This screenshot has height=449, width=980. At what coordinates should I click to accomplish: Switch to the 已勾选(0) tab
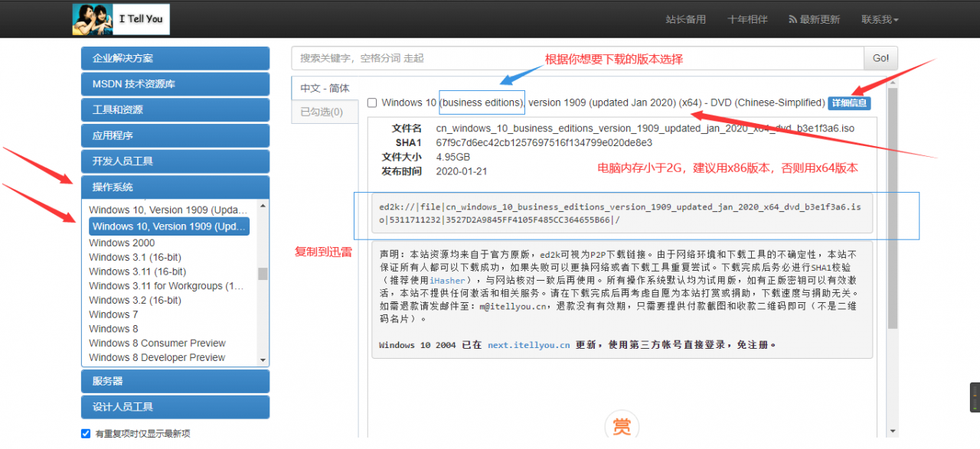tap(325, 112)
